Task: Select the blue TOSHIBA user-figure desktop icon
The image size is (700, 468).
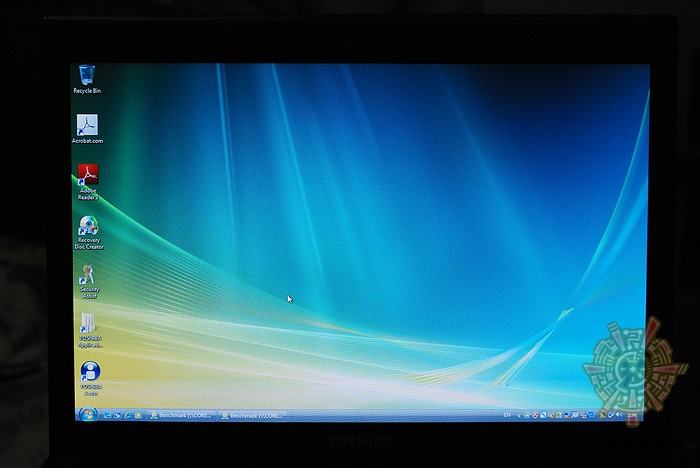Action: click(x=90, y=378)
